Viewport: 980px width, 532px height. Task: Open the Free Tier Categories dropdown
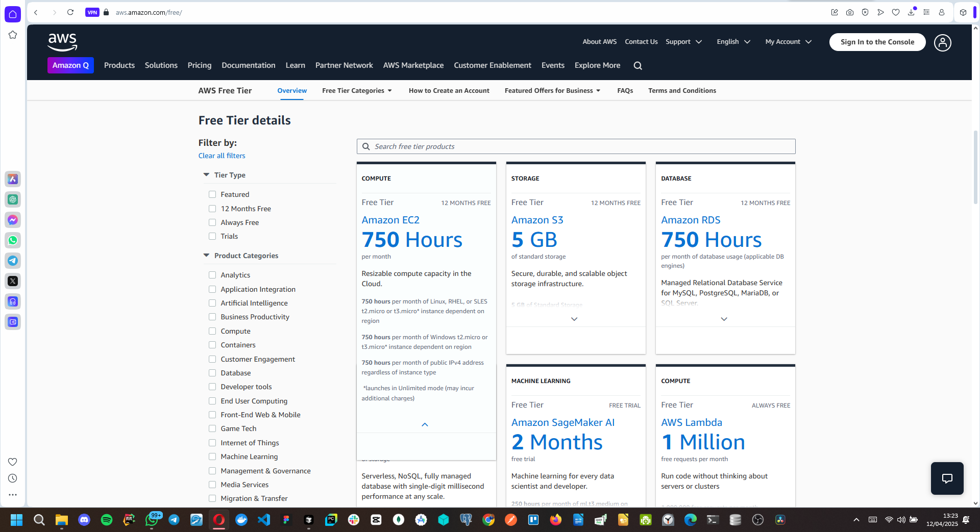pyautogui.click(x=357, y=90)
